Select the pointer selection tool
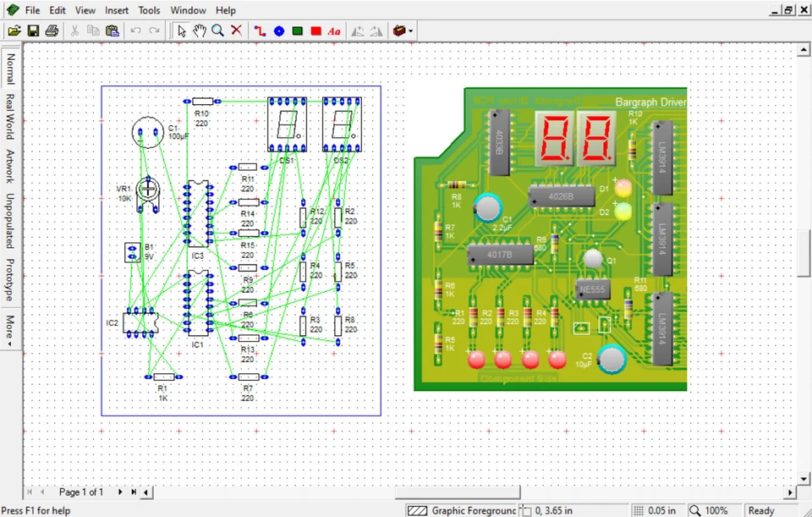 coord(181,30)
